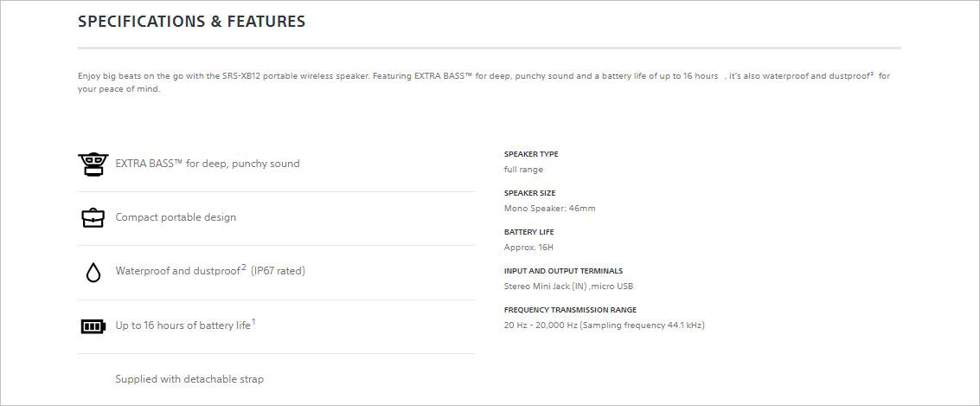Click Approx. 16H battery value
Viewport: 980px width, 406px height.
528,247
